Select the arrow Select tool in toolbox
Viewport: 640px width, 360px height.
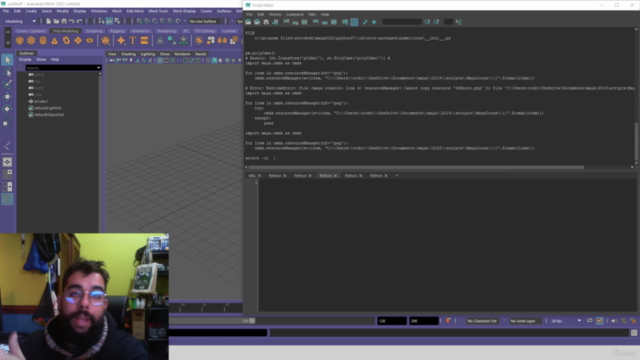click(x=7, y=60)
